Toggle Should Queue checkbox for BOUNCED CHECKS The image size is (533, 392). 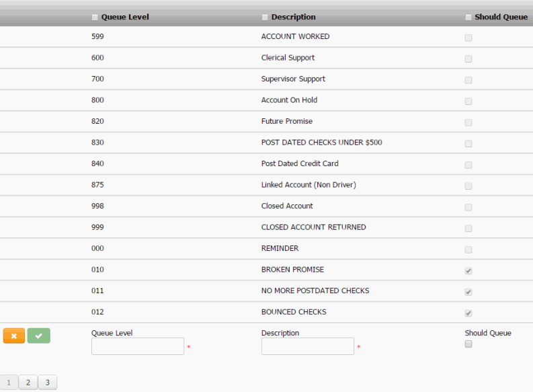[x=468, y=313]
